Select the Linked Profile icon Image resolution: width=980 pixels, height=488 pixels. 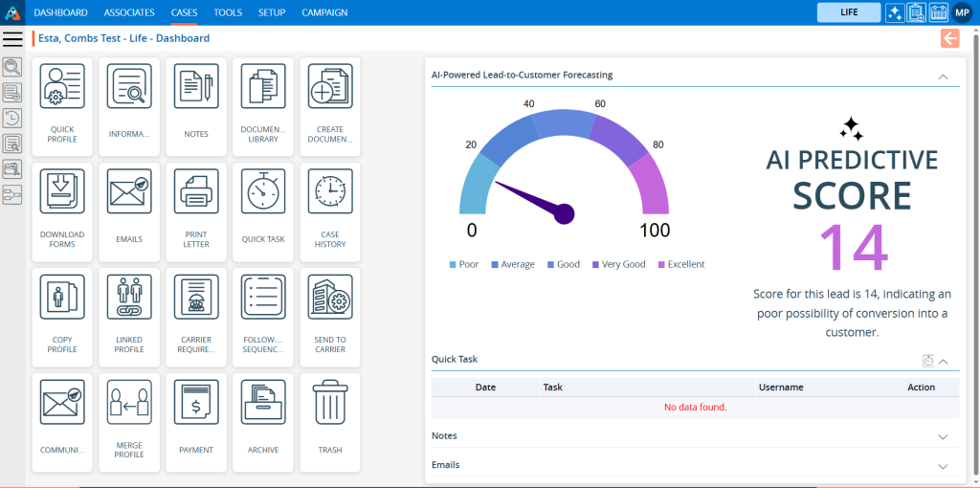point(129,297)
